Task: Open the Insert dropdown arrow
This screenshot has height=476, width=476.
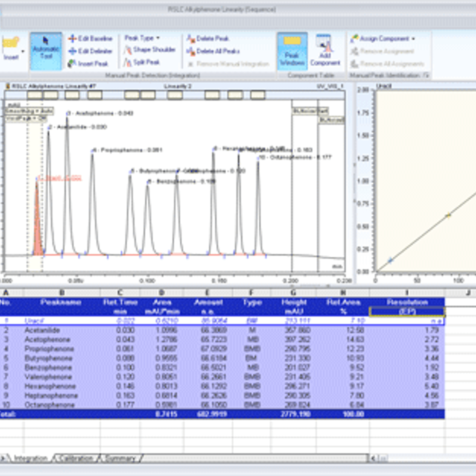Action: pyautogui.click(x=23, y=51)
